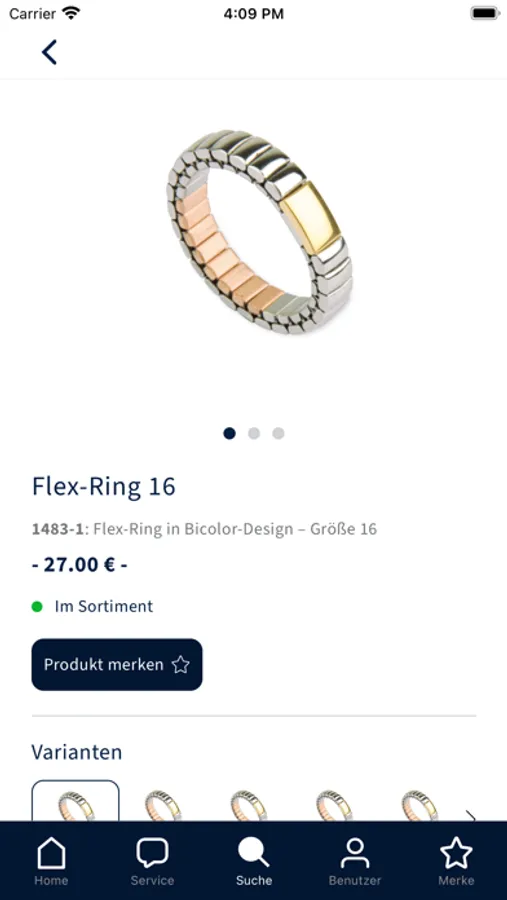The image size is (507, 900).
Task: Expand more variants with right chevron
Action: pyautogui.click(x=471, y=815)
